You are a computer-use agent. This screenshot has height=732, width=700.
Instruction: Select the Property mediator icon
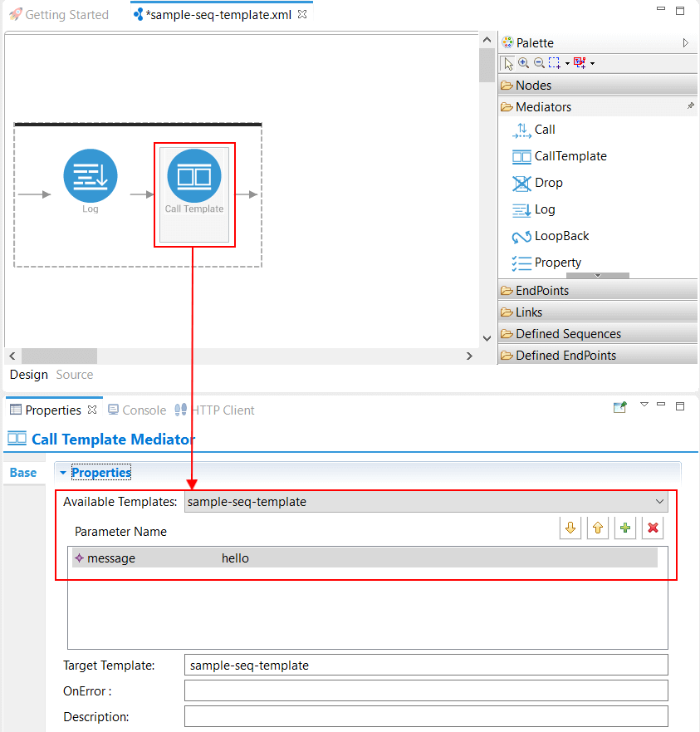click(x=555, y=262)
